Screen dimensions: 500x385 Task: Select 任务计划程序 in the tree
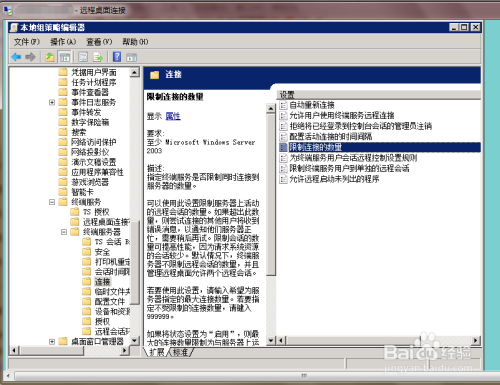click(93, 82)
